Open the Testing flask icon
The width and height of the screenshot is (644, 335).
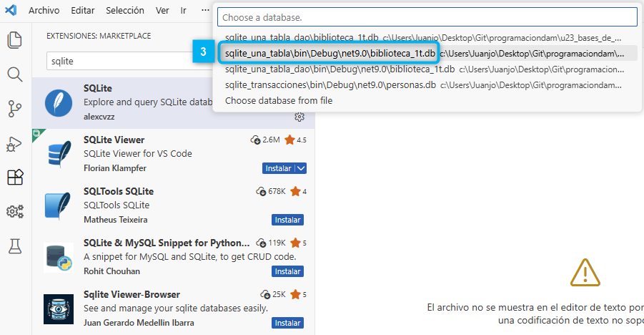[x=14, y=246]
